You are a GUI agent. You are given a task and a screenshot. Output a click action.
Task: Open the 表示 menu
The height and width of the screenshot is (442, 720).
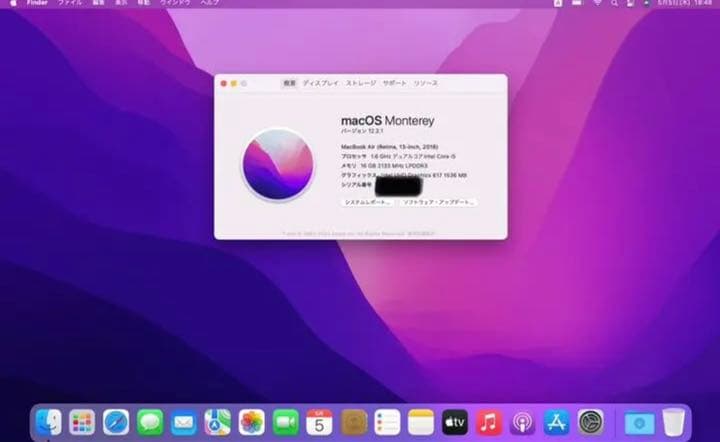tap(121, 3)
